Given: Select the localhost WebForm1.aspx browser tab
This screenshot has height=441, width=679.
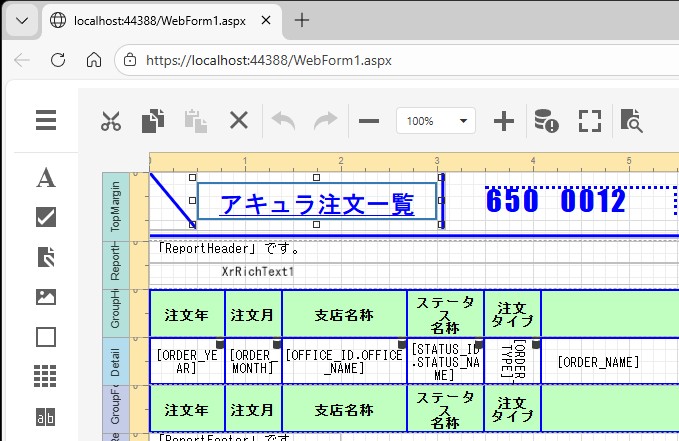Looking at the screenshot, I should pos(160,20).
